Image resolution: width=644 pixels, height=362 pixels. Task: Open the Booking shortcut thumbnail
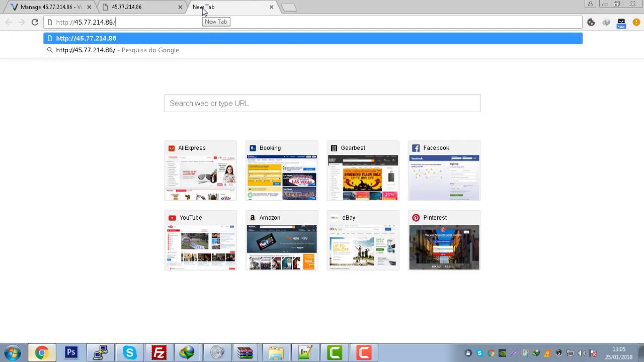[x=282, y=170]
